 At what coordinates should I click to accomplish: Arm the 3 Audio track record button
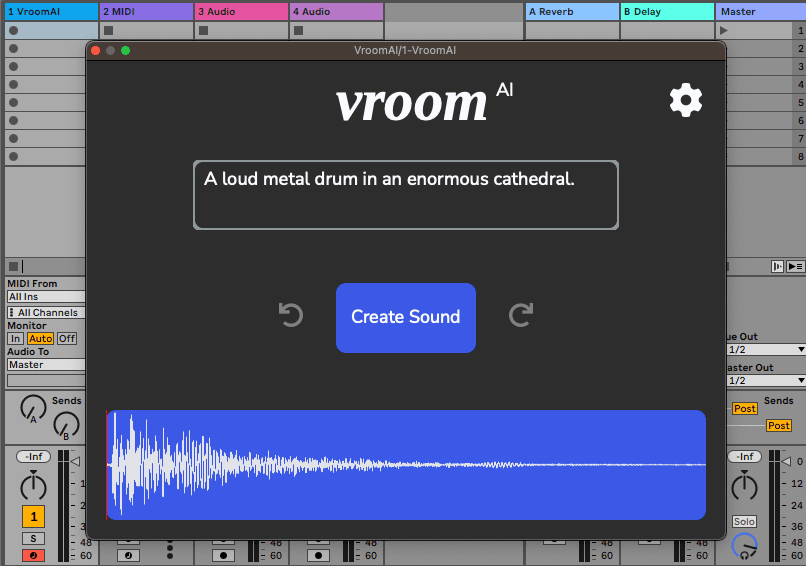[x=223, y=555]
